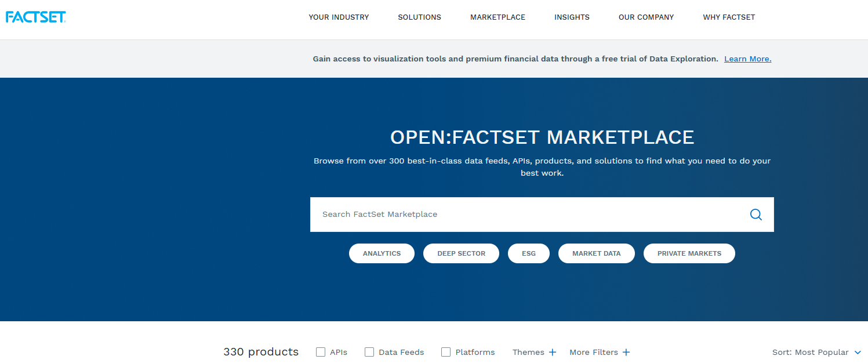Click the search magnifier icon
This screenshot has width=868, height=363.
(756, 214)
